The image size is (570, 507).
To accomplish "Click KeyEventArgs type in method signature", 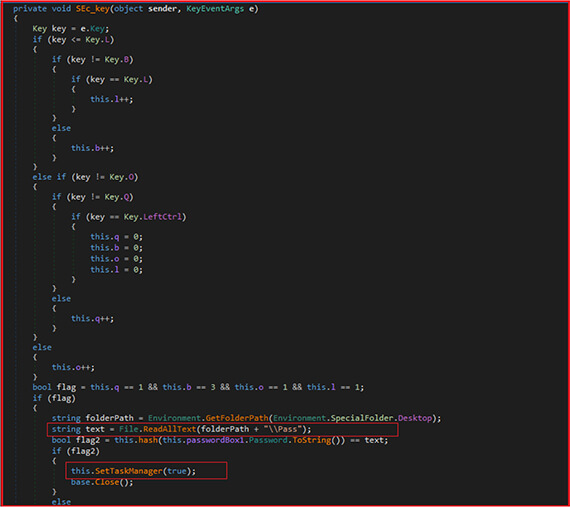I will (x=215, y=9).
